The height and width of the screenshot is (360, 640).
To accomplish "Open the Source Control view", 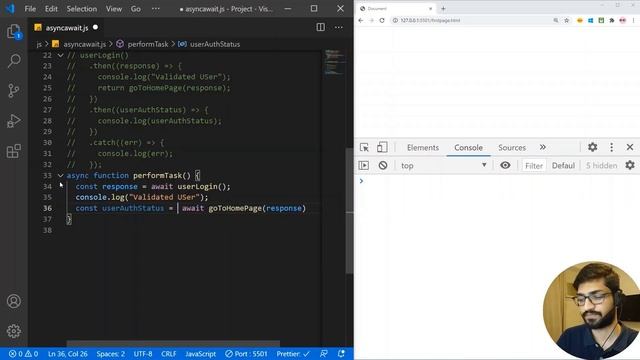I will 14,90.
